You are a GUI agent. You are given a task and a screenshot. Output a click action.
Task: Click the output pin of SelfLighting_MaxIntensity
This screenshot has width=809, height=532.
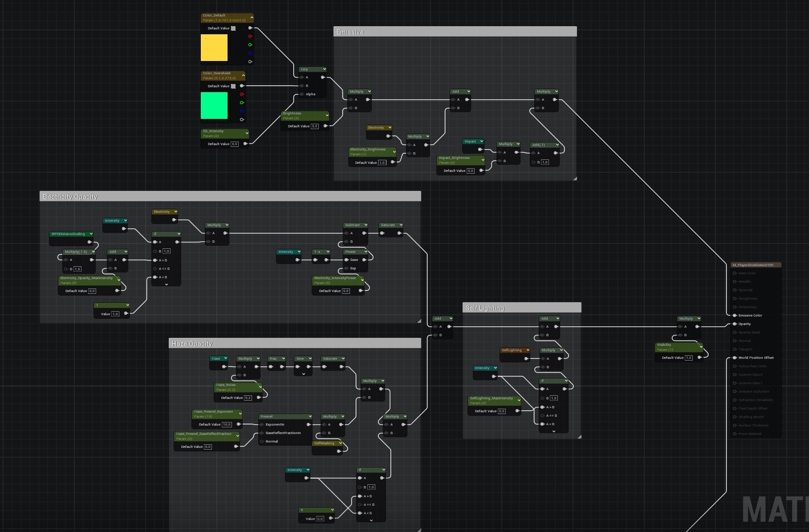pos(517,410)
